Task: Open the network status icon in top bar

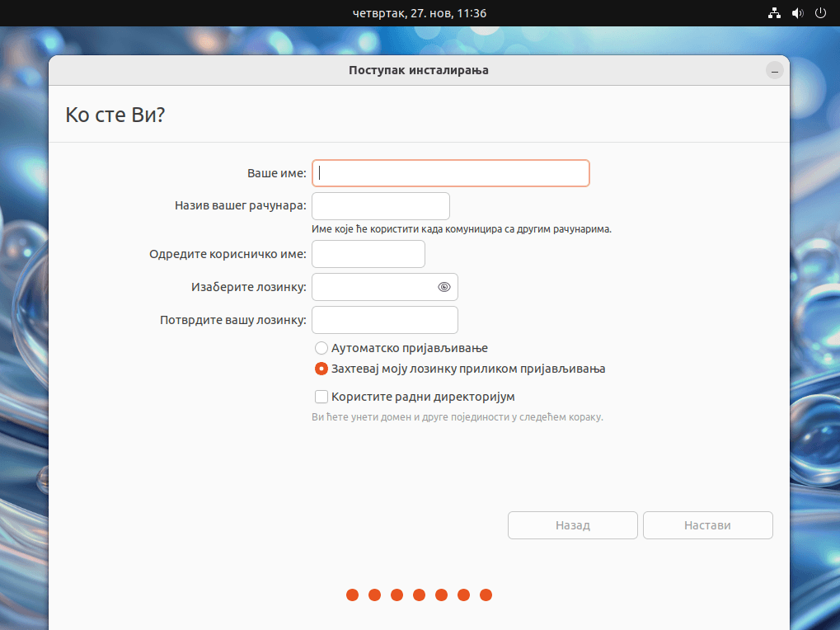Action: [774, 13]
